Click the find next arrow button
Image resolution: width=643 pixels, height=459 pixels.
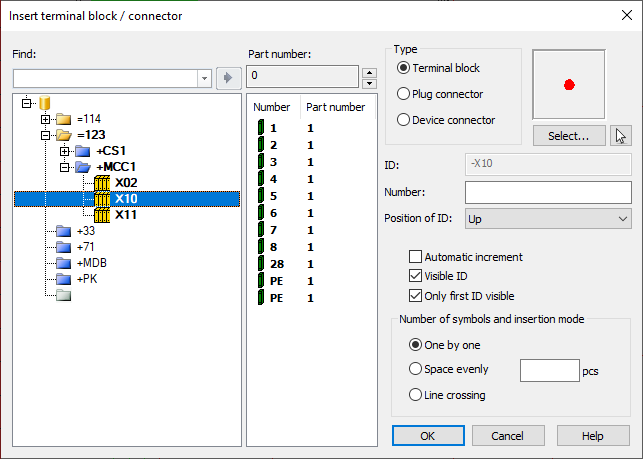pyautogui.click(x=228, y=78)
